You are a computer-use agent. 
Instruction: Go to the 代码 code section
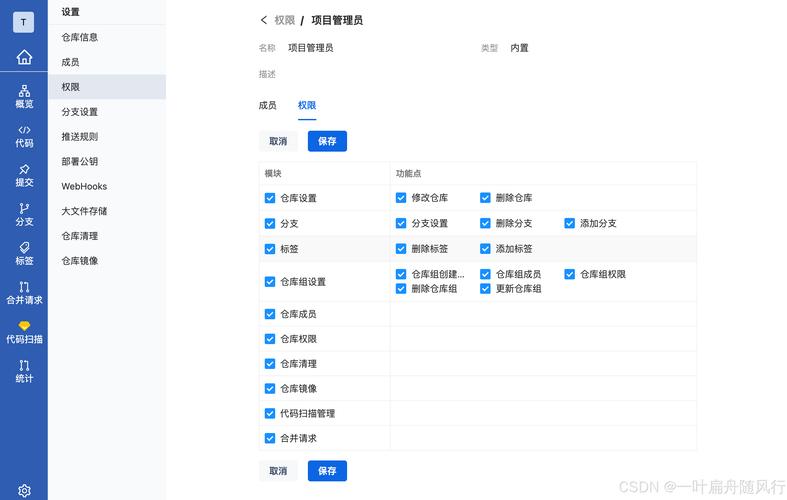coord(24,137)
